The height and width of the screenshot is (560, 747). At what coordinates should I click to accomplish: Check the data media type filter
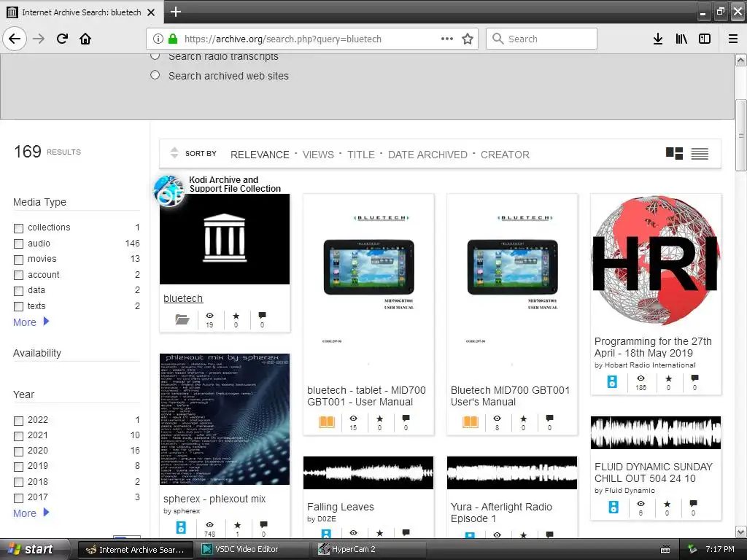pyautogui.click(x=18, y=291)
